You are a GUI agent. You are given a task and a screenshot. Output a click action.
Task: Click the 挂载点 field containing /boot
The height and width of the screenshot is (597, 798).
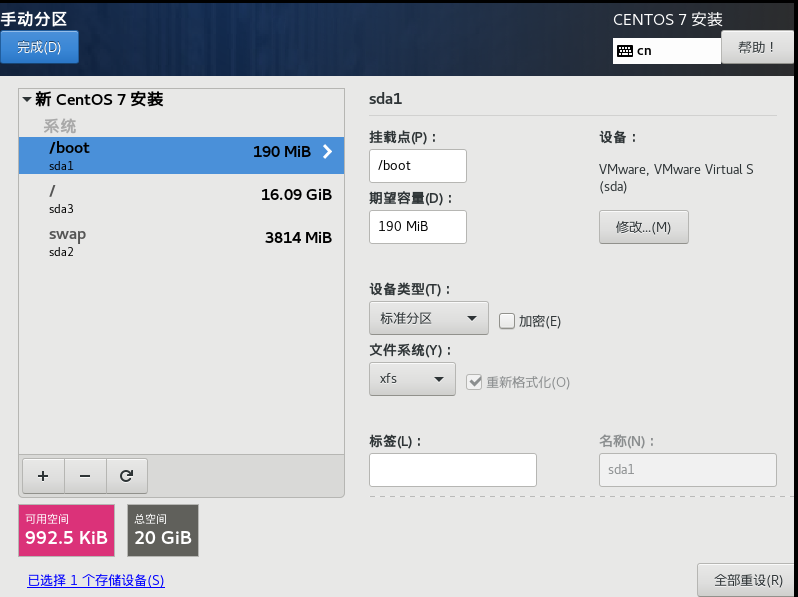point(418,166)
